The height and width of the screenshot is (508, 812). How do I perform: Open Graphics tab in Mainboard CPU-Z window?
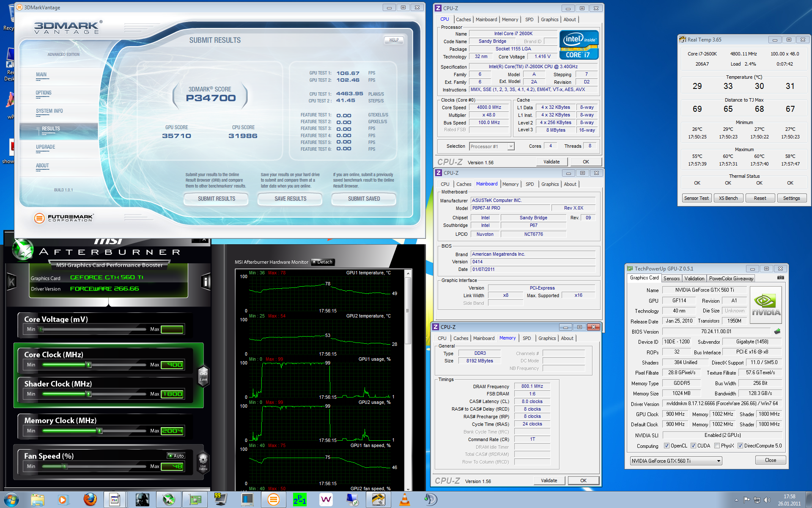pyautogui.click(x=550, y=184)
